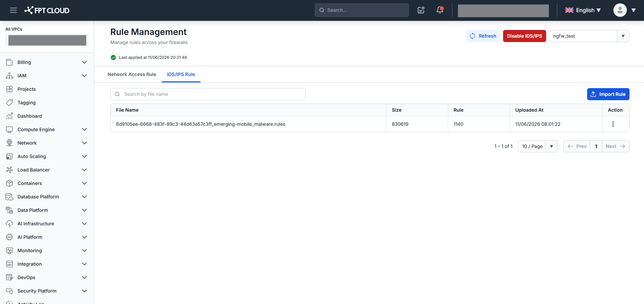644x304 pixels.
Task: Open the English language dropdown
Action: 583,10
